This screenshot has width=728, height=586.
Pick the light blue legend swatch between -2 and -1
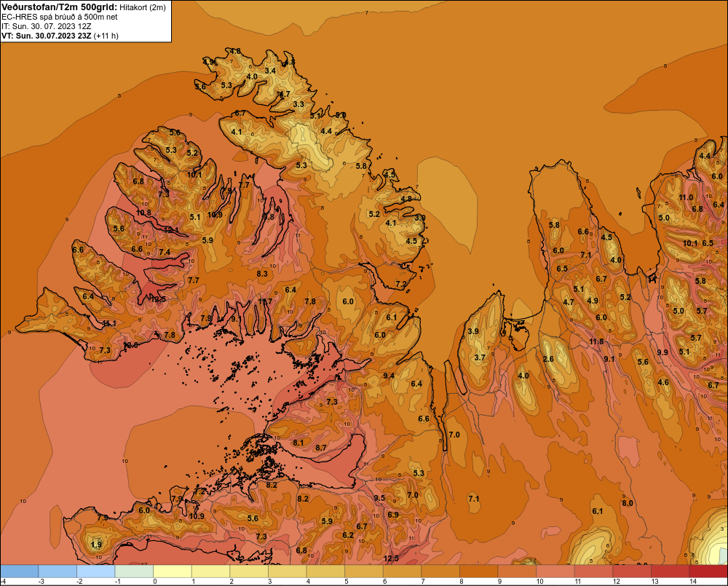[95, 571]
